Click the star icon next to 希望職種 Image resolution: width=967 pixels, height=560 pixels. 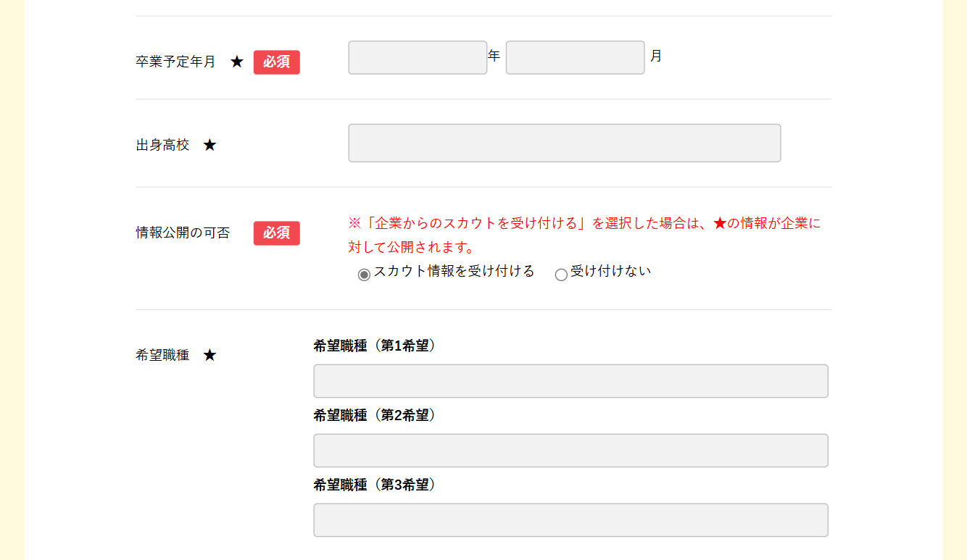[210, 355]
